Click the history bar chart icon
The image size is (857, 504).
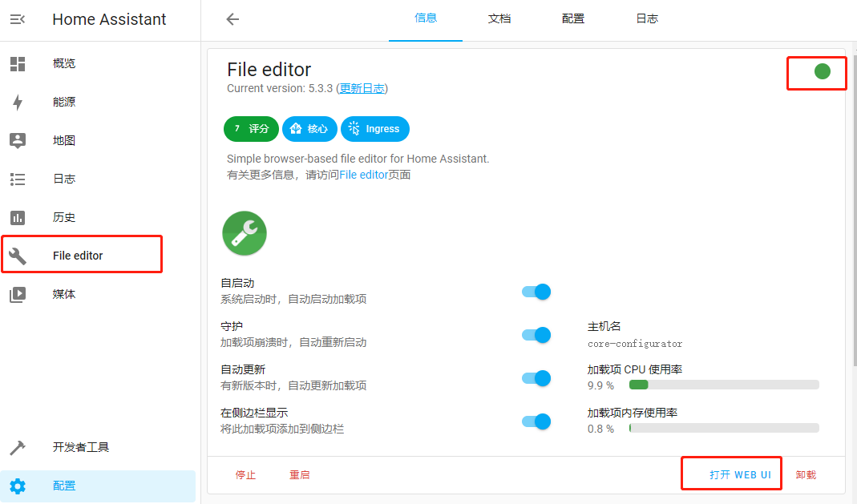pyautogui.click(x=18, y=218)
